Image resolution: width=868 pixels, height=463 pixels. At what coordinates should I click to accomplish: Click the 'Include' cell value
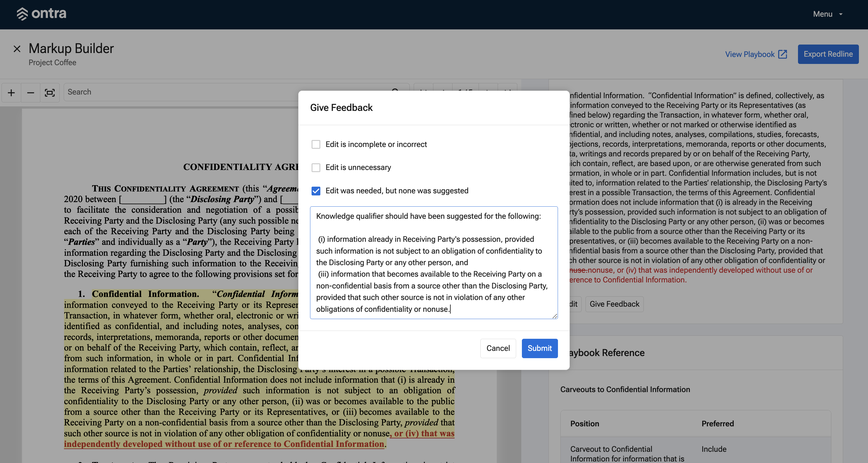[714, 449]
